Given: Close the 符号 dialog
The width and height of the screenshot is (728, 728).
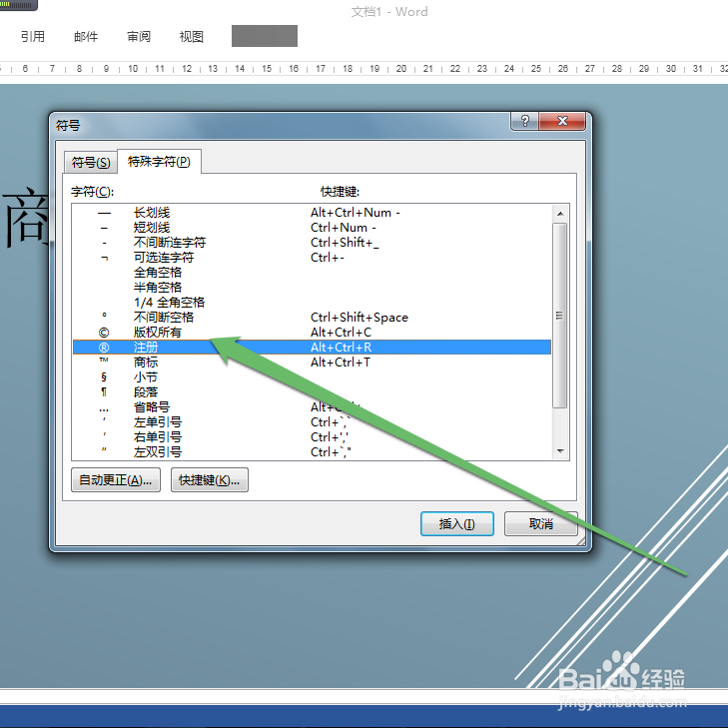Looking at the screenshot, I should [x=562, y=121].
